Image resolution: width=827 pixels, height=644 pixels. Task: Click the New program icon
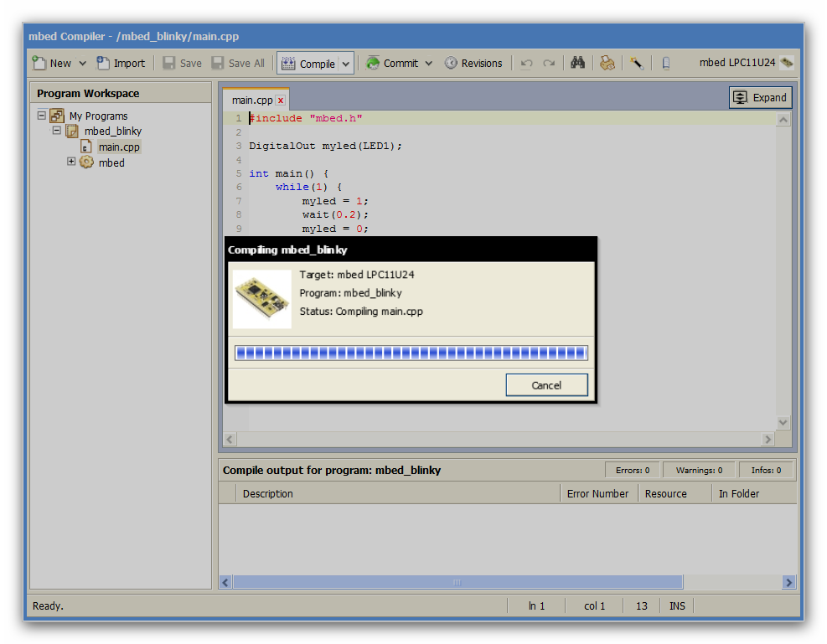coord(39,64)
